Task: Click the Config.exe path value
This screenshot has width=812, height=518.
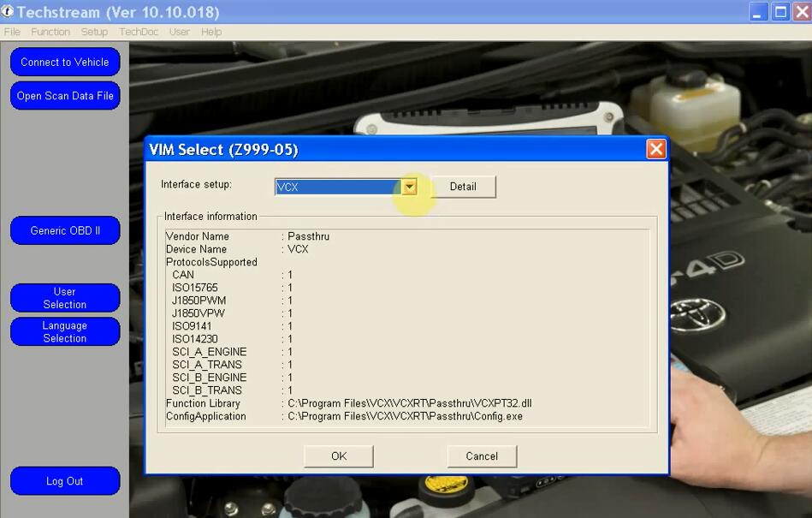Action: point(405,416)
